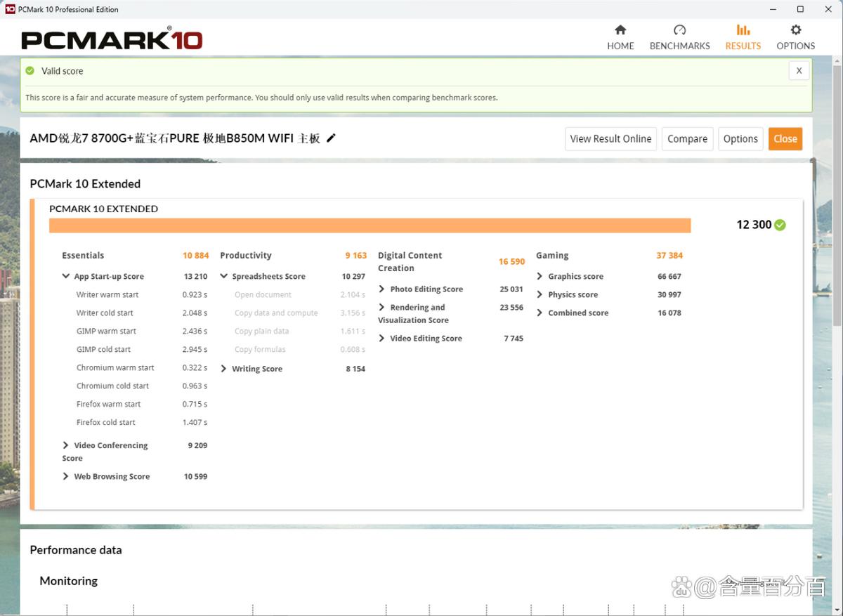Collapse the Spreadsheets Score section

[224, 277]
